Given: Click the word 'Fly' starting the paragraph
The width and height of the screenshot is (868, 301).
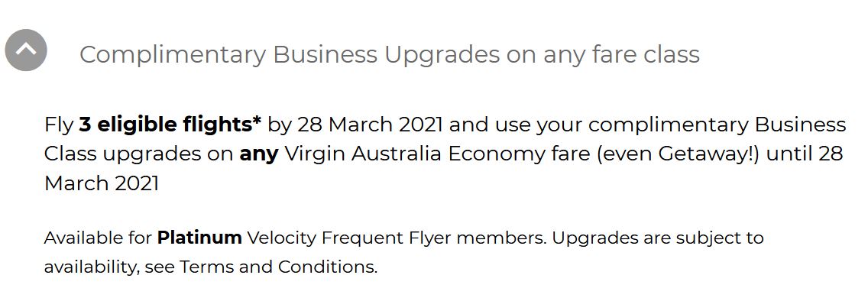Looking at the screenshot, I should coord(59,125).
